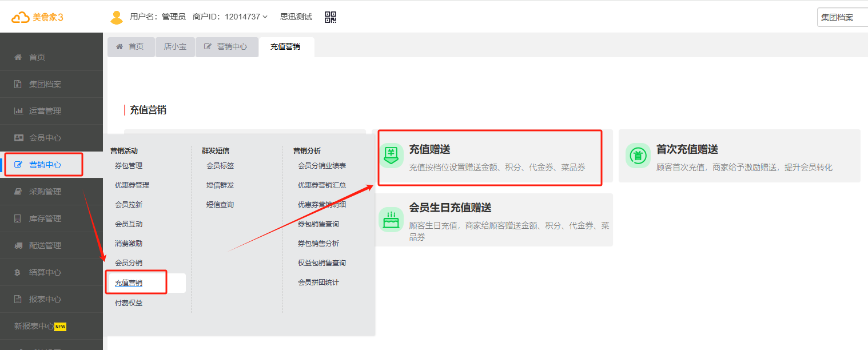Open 报表中心 in the sidebar
This screenshot has height=350, width=868.
point(51,299)
